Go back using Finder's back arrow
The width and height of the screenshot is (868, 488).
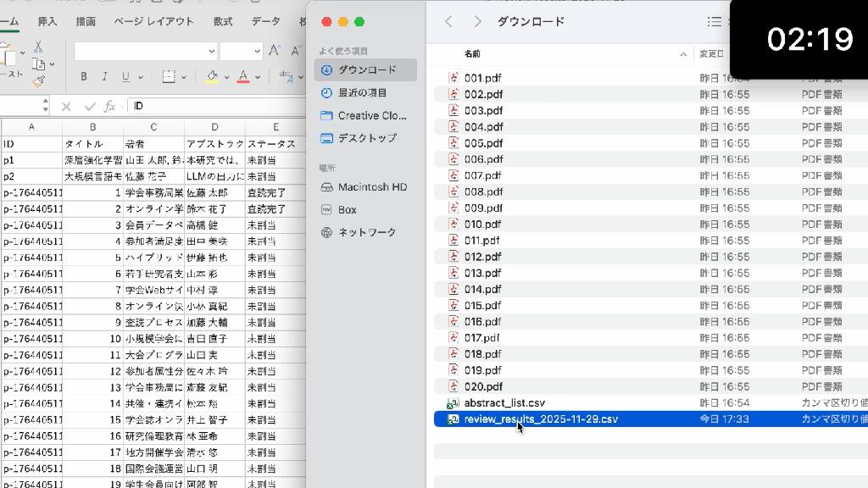coord(449,21)
